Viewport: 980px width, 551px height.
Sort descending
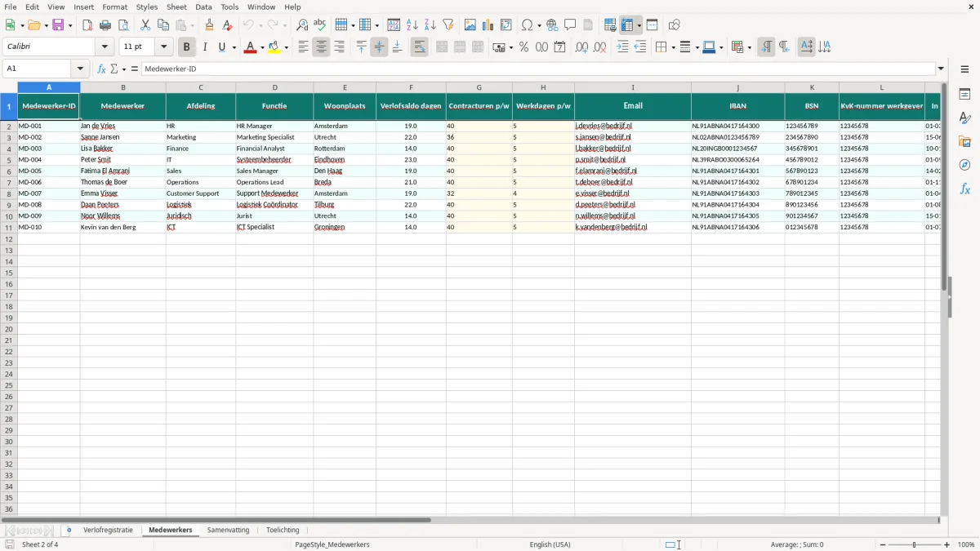click(430, 25)
